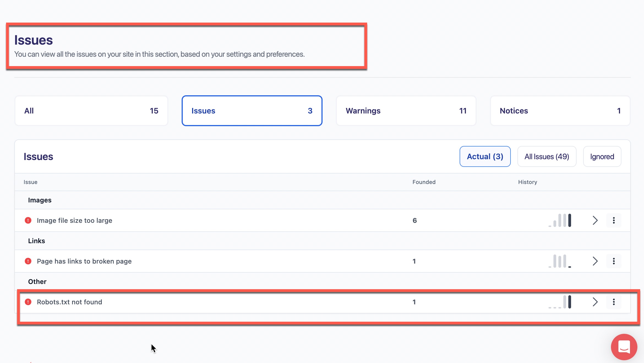View history bars for Page has links to broken page
Image resolution: width=644 pixels, height=363 pixels.
coord(560,261)
